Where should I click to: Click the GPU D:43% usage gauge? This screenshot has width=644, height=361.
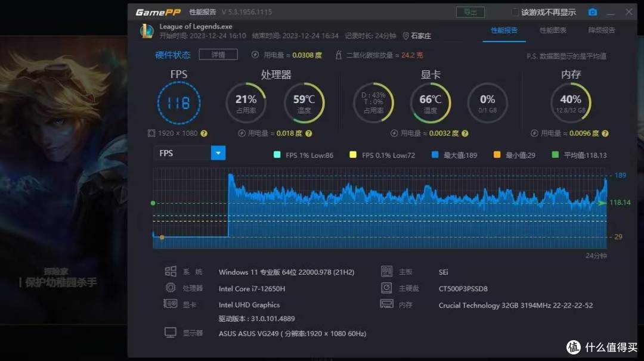pos(373,103)
